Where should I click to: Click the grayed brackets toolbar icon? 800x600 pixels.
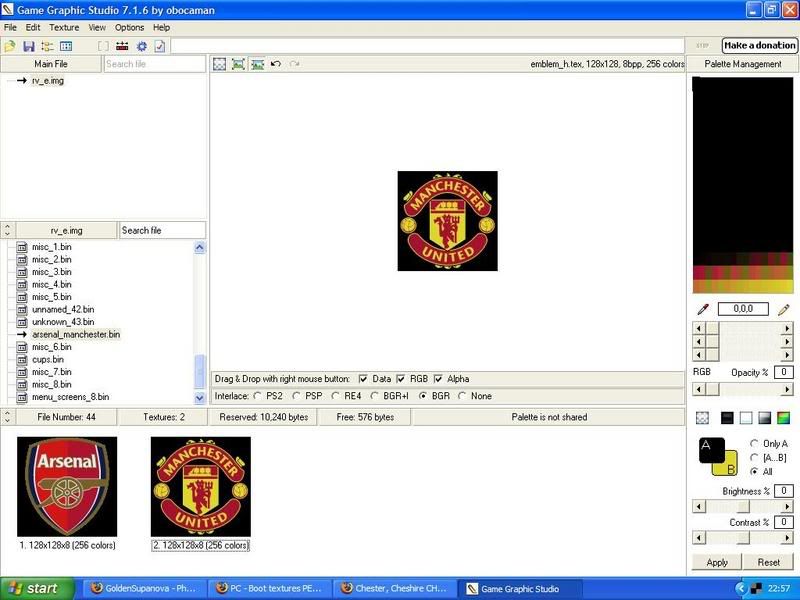pyautogui.click(x=103, y=46)
